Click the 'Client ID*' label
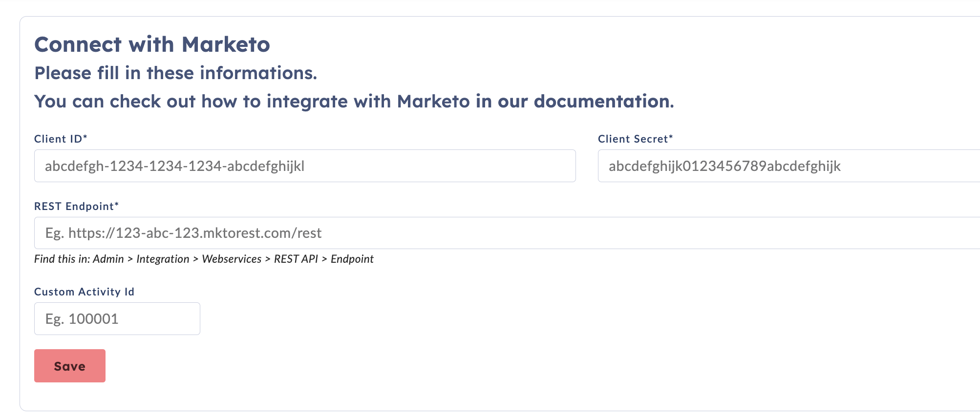This screenshot has width=980, height=420. (61, 139)
